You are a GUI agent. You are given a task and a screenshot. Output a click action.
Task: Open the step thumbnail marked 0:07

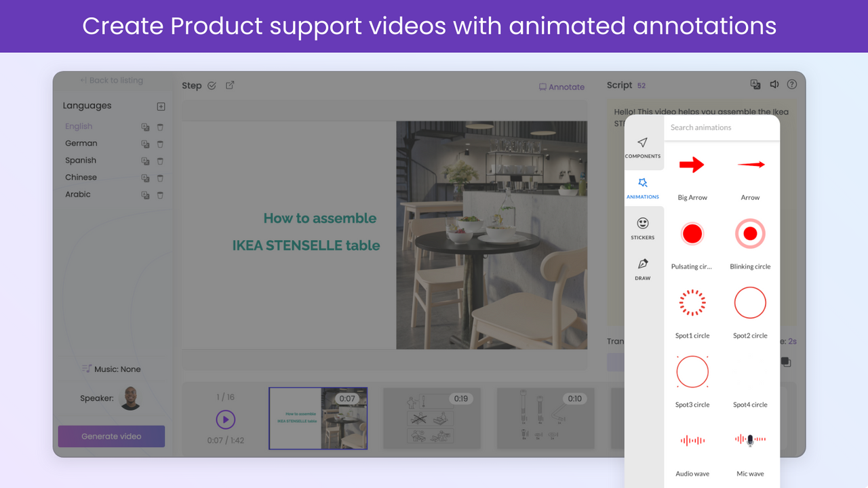[x=318, y=418]
